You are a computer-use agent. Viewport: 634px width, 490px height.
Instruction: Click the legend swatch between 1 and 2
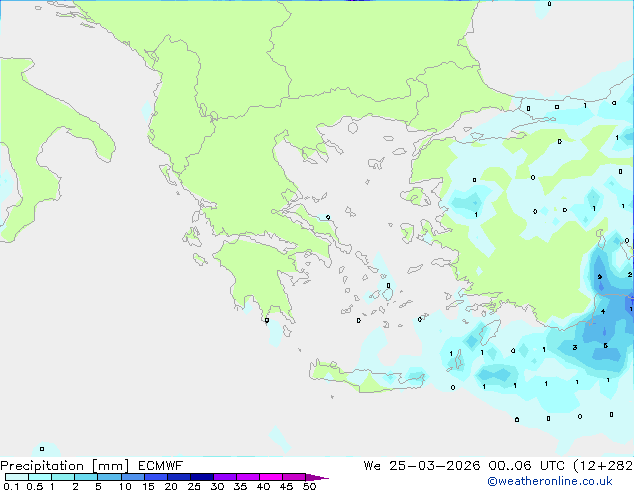coord(63,477)
